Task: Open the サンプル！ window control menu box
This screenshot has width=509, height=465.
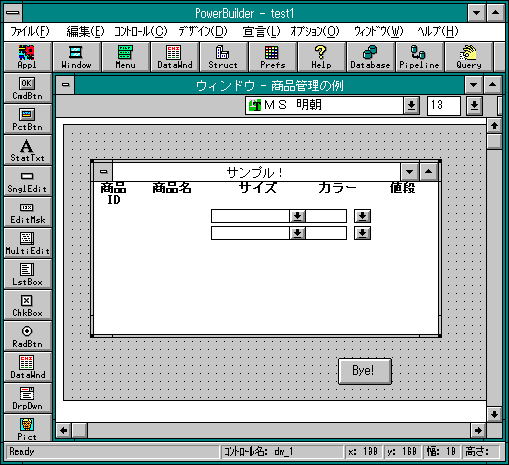Action: point(104,172)
